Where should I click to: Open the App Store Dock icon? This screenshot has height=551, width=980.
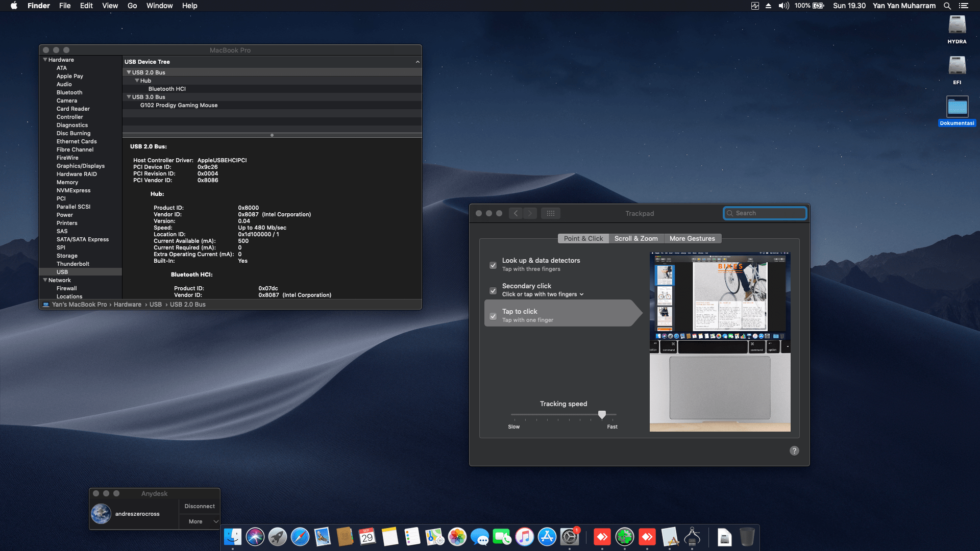pyautogui.click(x=547, y=537)
